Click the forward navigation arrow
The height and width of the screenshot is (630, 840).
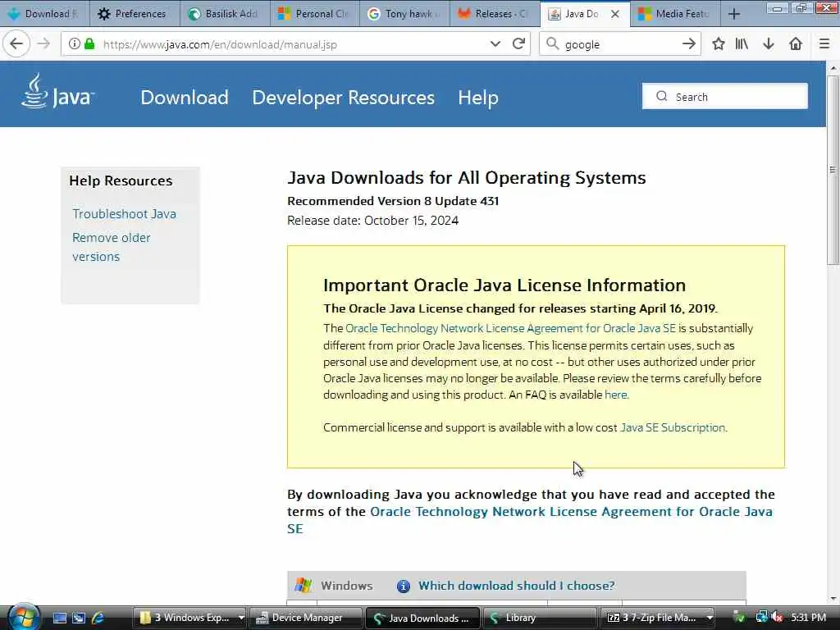(x=44, y=43)
